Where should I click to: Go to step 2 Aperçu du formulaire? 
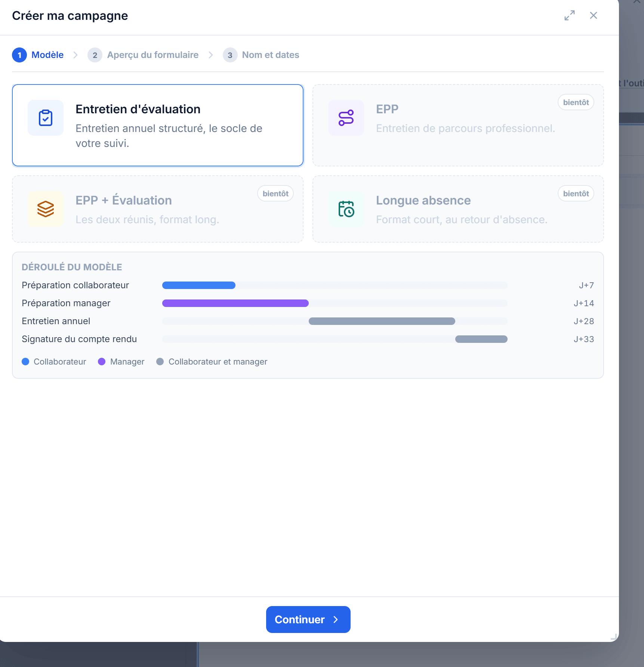coord(143,55)
